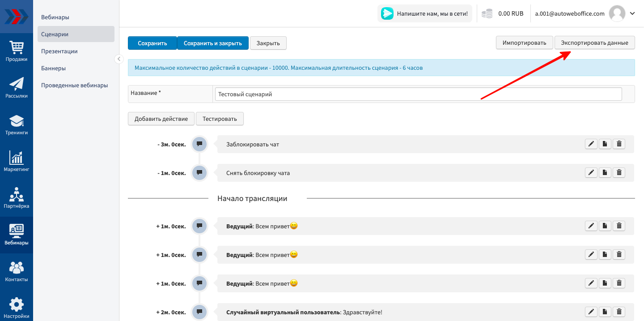Copy the Заблокировать чат action
The image size is (644, 321).
pos(605,144)
